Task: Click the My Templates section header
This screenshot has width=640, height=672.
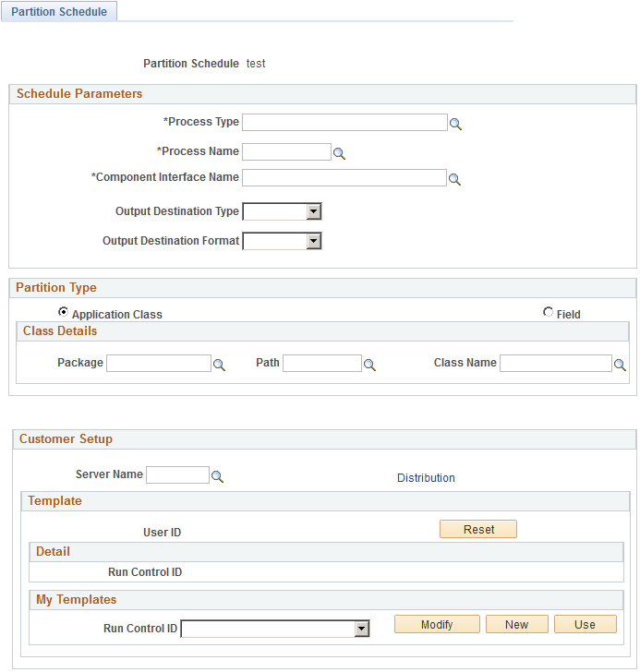Action: click(326, 600)
